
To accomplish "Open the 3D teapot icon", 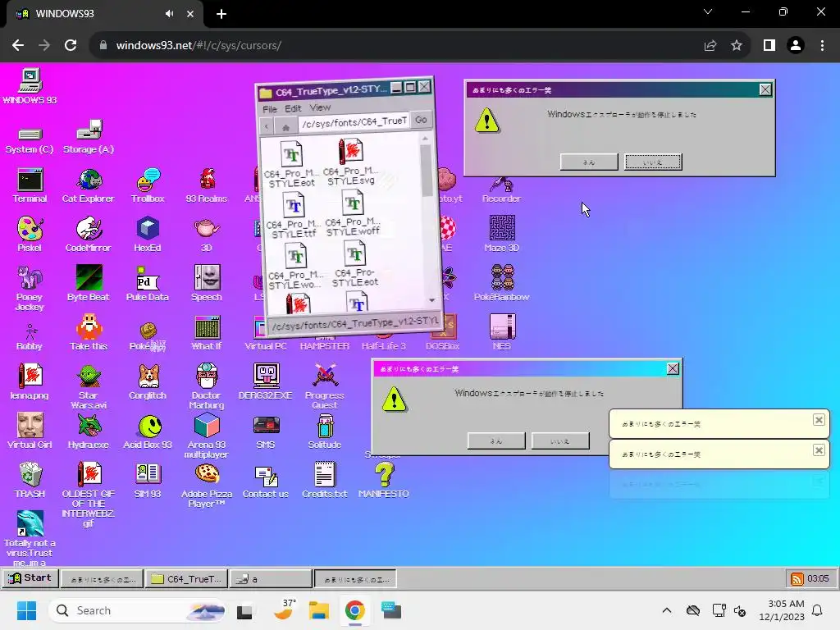I will (x=207, y=235).
